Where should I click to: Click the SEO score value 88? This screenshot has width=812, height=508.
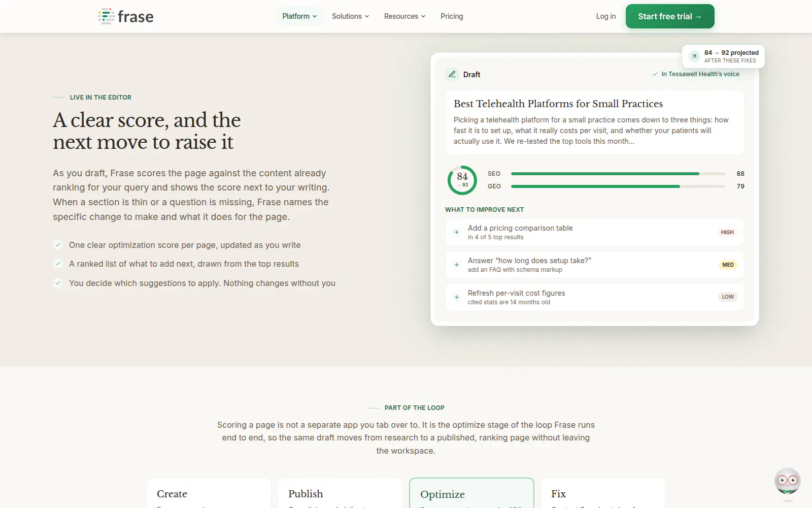coord(740,174)
